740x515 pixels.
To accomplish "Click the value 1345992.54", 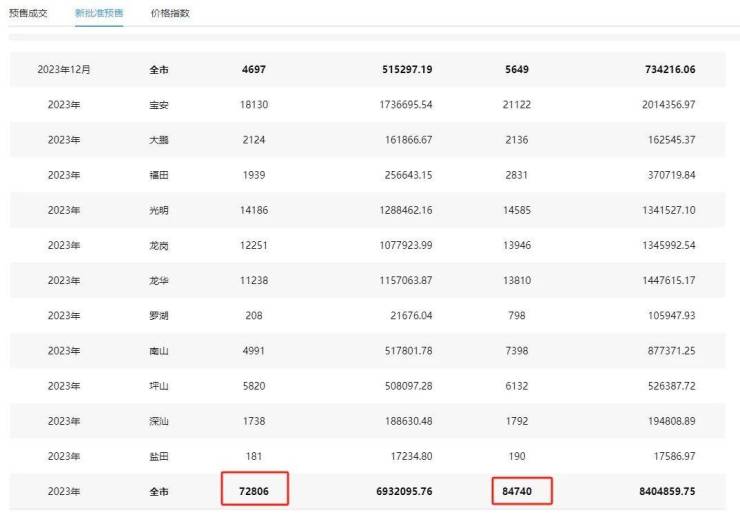I will click(669, 245).
